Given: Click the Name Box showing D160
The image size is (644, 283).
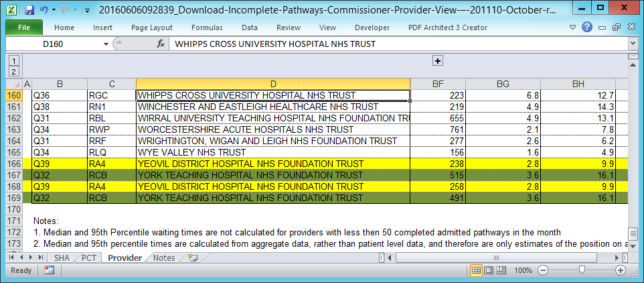Looking at the screenshot, I should tap(53, 44).
